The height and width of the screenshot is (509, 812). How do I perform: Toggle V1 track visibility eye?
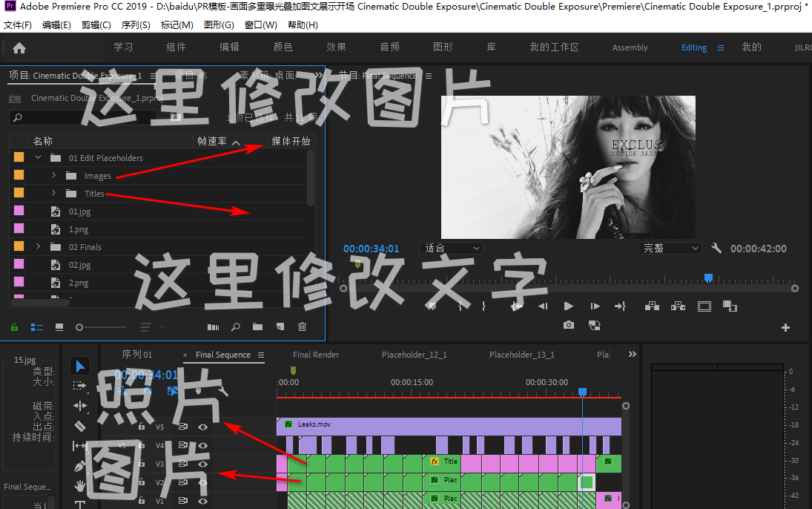(203, 502)
